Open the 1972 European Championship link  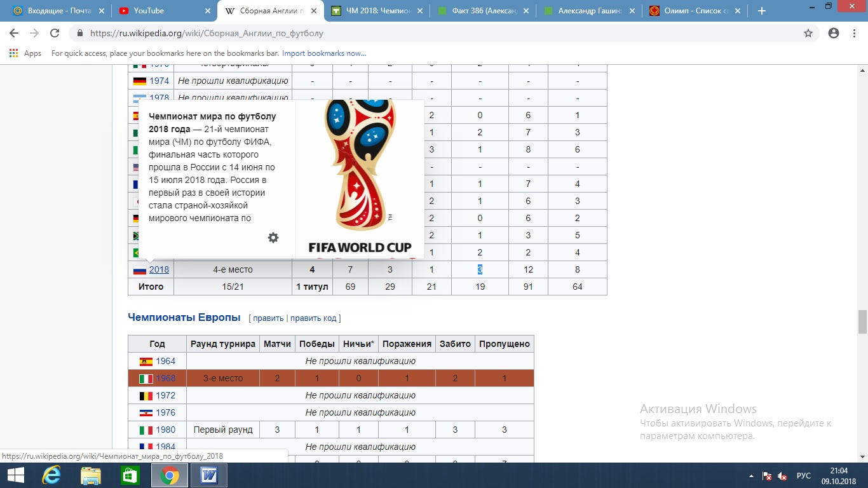click(x=166, y=395)
